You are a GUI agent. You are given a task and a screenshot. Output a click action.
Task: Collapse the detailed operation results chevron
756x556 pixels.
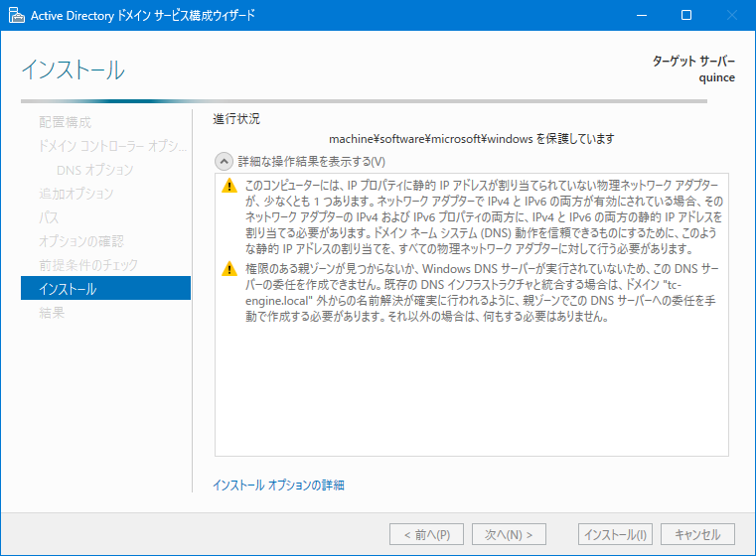[224, 162]
